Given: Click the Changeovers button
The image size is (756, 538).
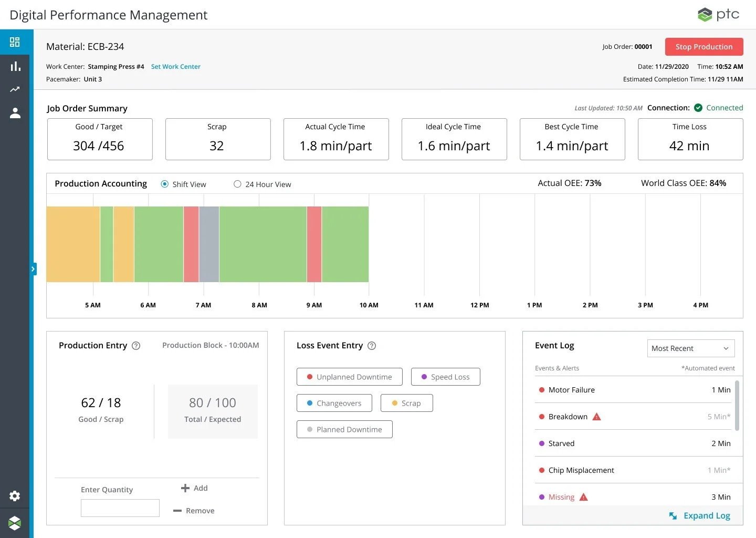Looking at the screenshot, I should pos(334,403).
